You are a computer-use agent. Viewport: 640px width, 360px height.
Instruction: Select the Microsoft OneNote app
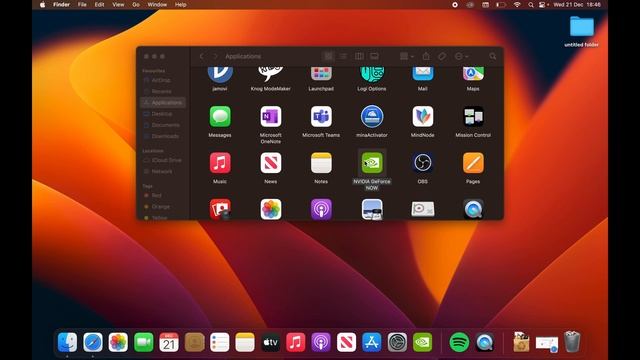tap(271, 117)
